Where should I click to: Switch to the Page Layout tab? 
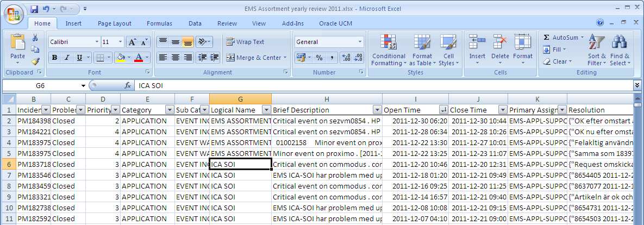click(x=115, y=23)
